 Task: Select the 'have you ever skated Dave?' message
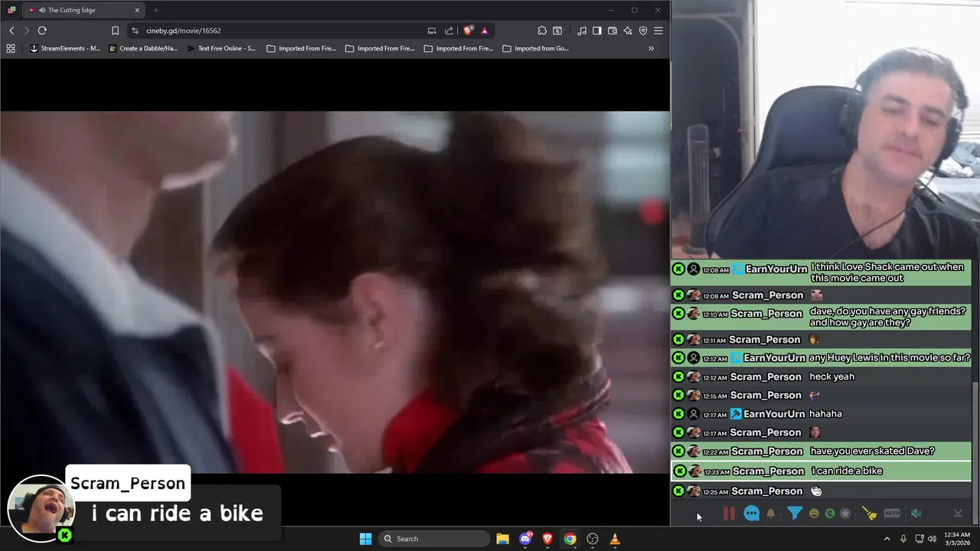821,451
